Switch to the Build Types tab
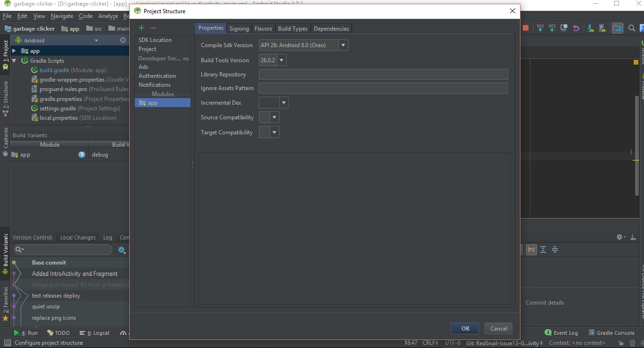Viewport: 644px width, 348px height. pos(293,29)
